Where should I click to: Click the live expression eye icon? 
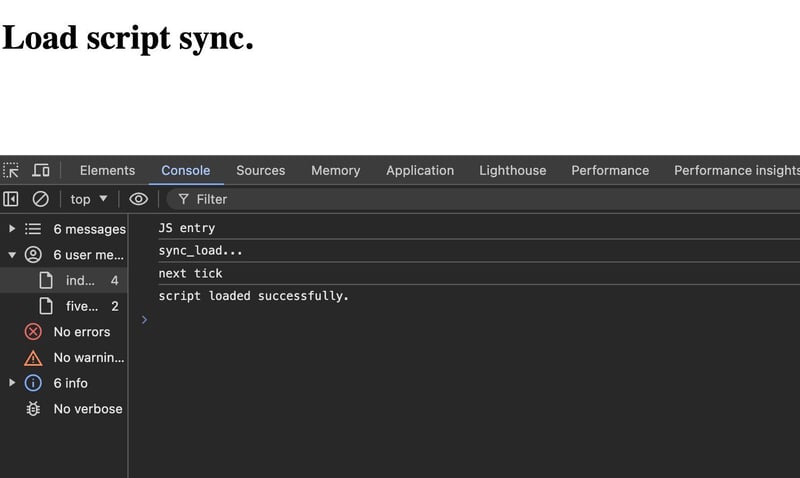pyautogui.click(x=138, y=199)
